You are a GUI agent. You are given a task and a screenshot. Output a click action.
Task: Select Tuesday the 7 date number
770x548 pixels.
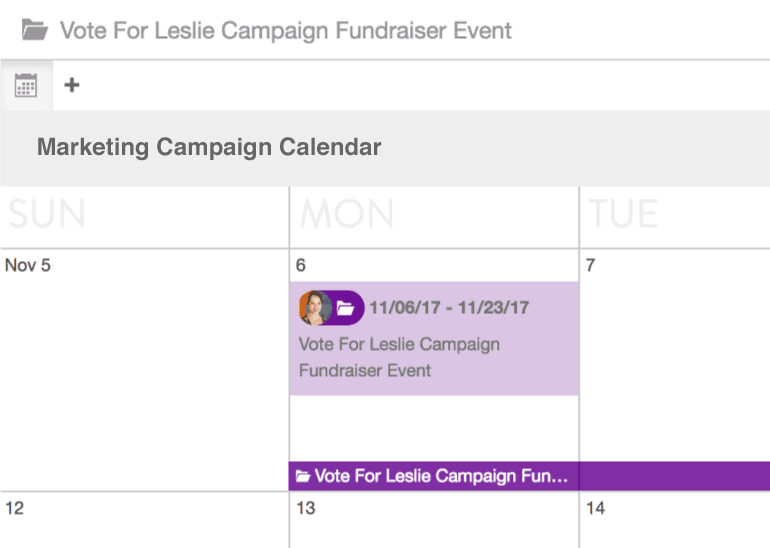coord(591,265)
